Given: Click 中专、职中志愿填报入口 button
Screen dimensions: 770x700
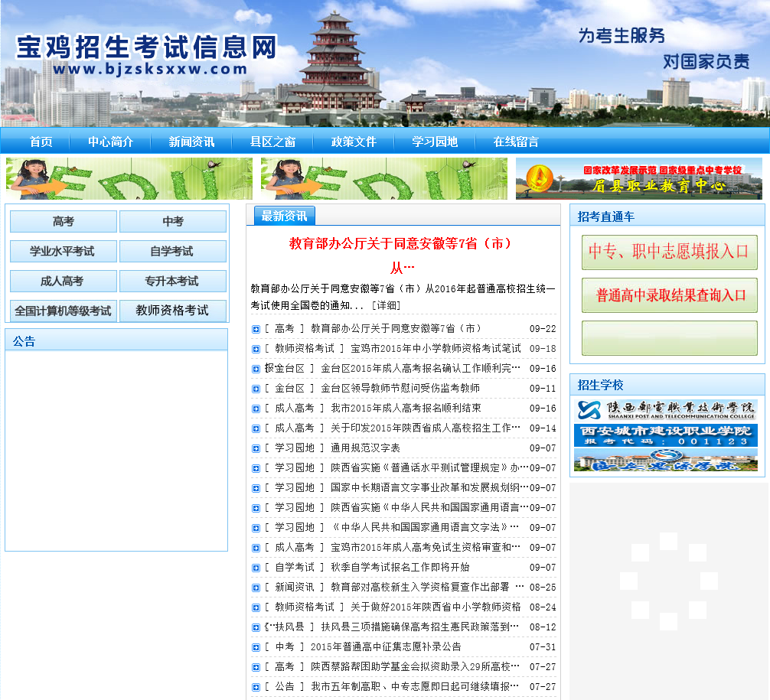Looking at the screenshot, I should click(669, 252).
